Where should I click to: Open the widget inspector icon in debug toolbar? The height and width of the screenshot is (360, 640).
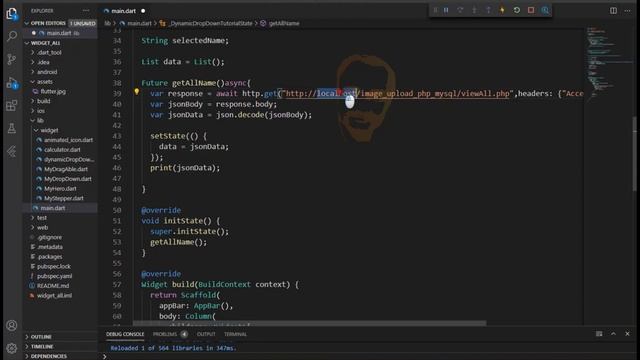click(x=545, y=10)
